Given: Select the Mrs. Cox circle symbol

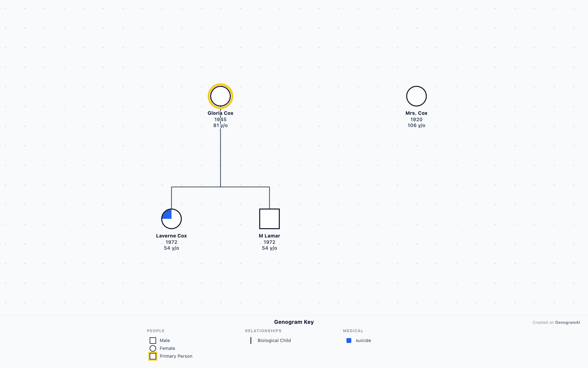Looking at the screenshot, I should [x=416, y=96].
